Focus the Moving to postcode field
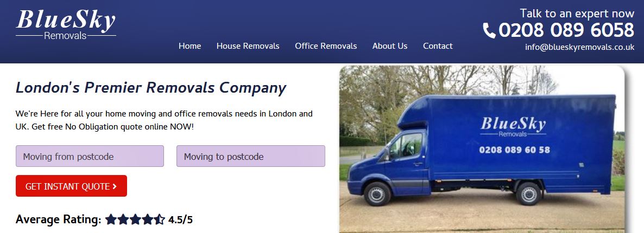644x233 pixels. pos(251,156)
